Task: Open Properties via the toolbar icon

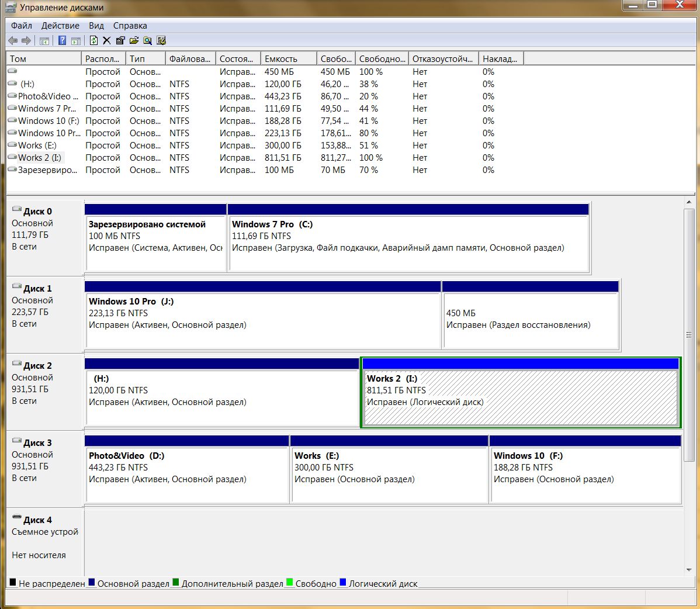Action: click(120, 40)
